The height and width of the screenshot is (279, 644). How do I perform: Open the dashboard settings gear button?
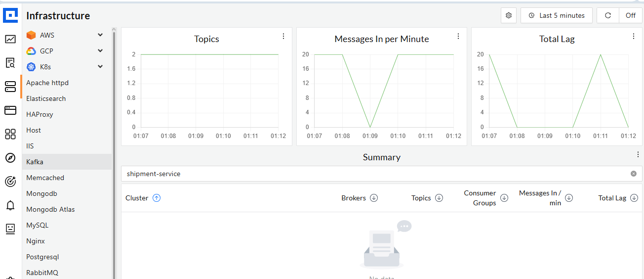tap(509, 15)
